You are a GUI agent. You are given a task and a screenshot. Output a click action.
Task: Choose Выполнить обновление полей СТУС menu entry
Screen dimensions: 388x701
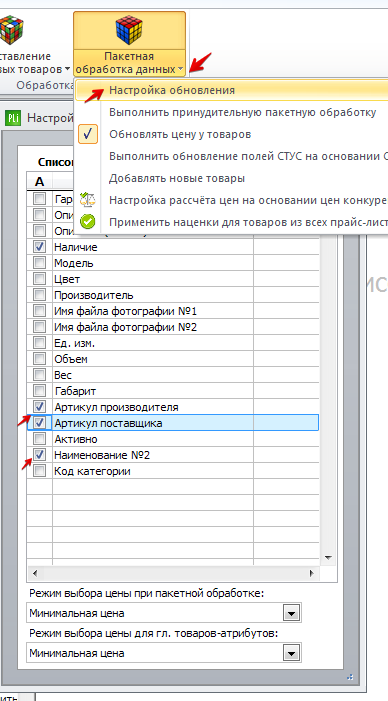click(x=248, y=156)
